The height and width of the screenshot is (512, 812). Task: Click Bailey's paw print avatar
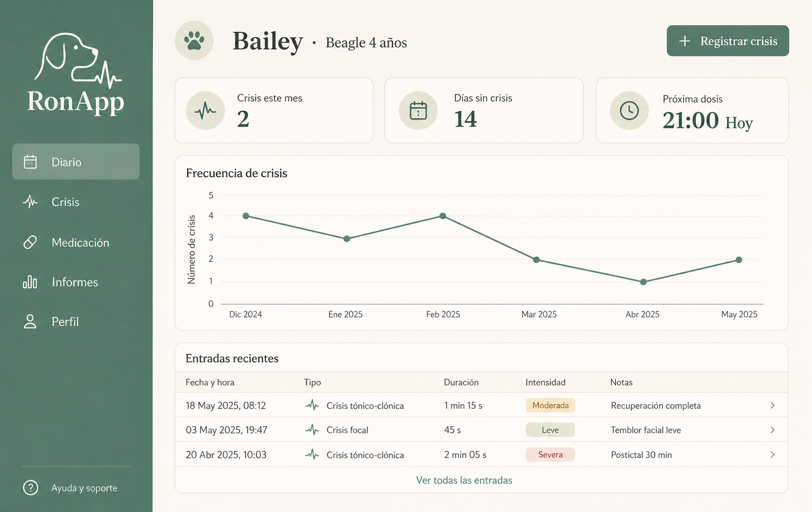point(194,41)
